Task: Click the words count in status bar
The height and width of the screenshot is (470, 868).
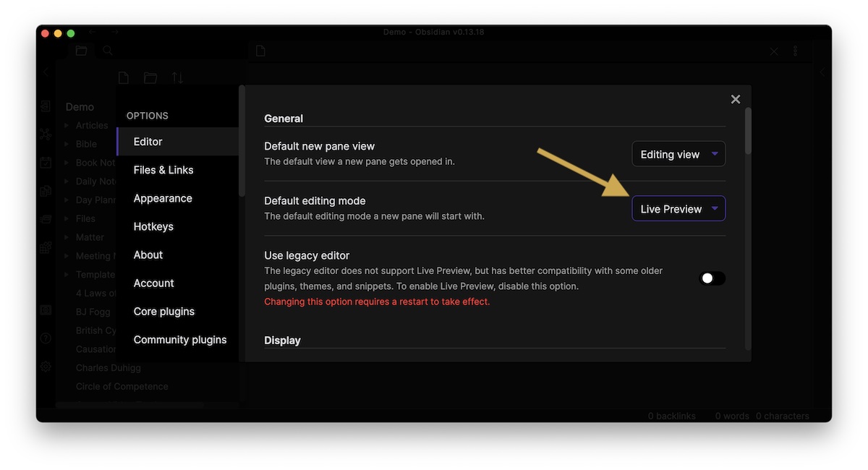Action: click(x=732, y=416)
